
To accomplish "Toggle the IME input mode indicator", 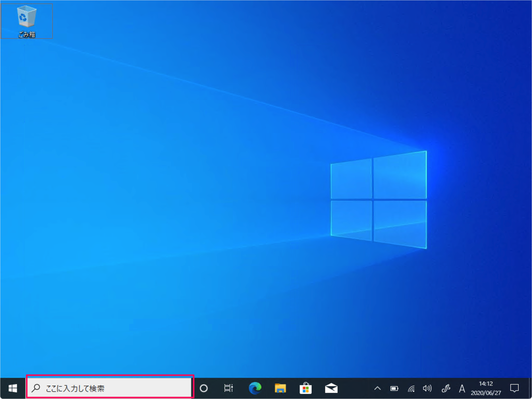I will pos(462,388).
